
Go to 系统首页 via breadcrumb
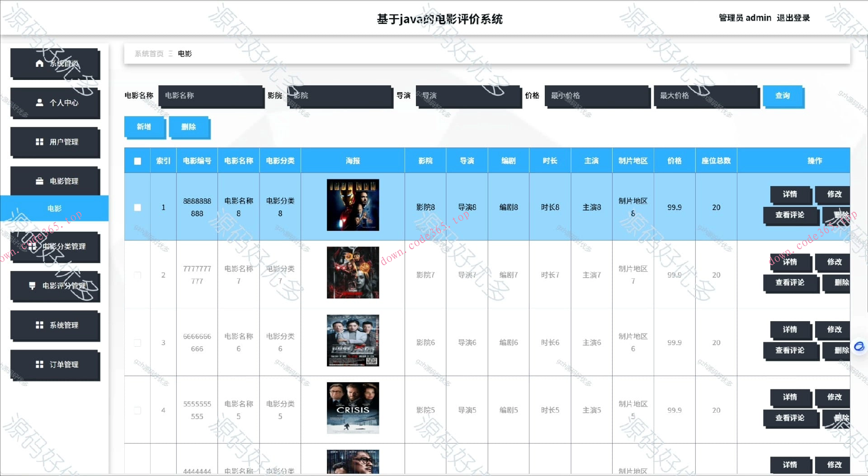point(149,54)
